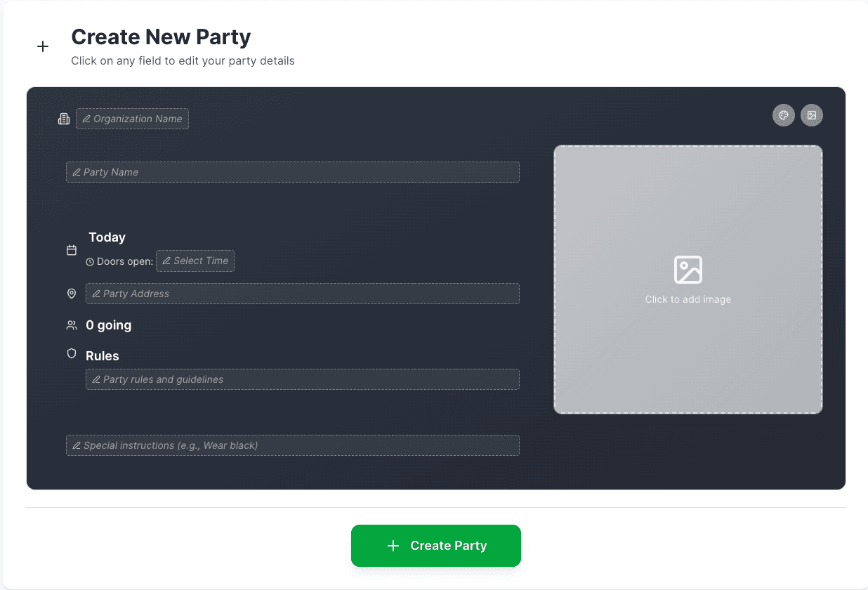Click the pencil icon in Organization Name field
The width and height of the screenshot is (868, 590).
88,119
